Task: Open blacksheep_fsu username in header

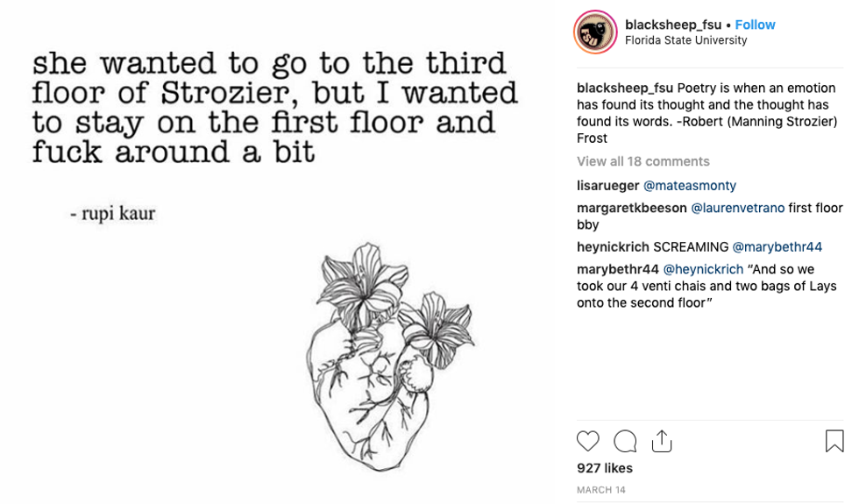Action: tap(673, 25)
